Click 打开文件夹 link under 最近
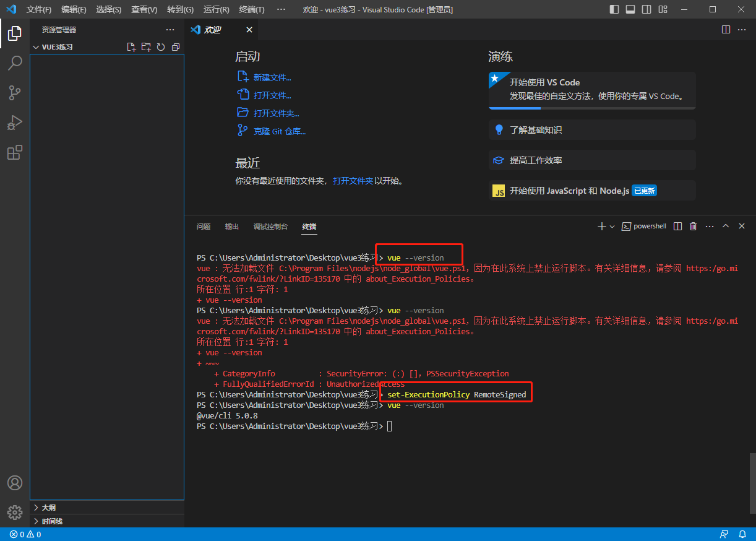 point(353,181)
